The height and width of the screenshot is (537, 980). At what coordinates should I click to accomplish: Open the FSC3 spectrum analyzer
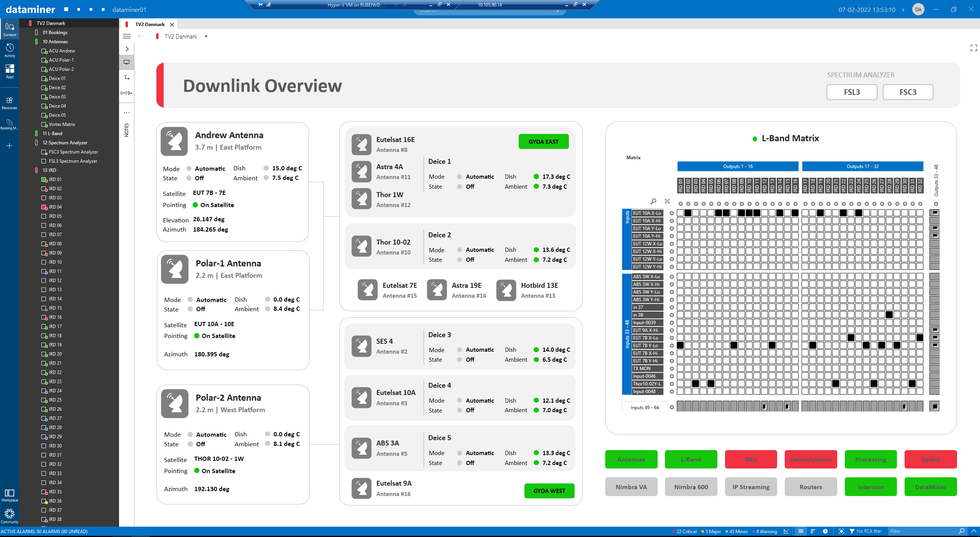tap(908, 92)
